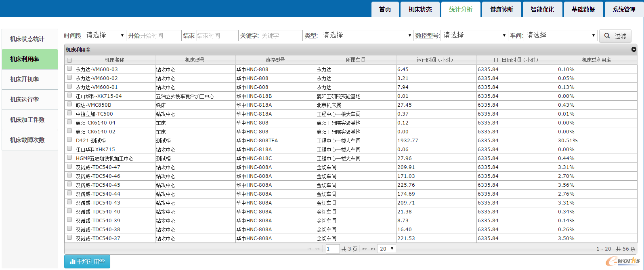The width and height of the screenshot is (644, 270).
Task: Sort by the 所属车间 column header
Action: [356, 60]
